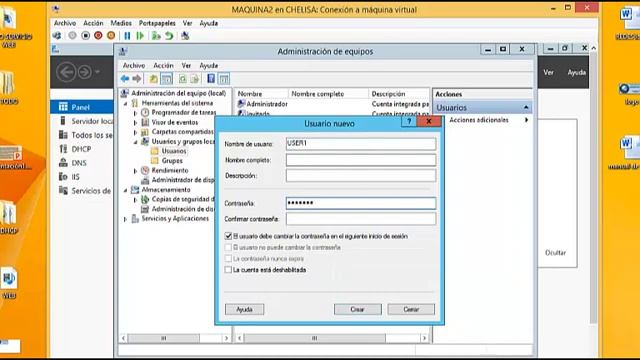Screen dimensions: 640x360
Task: Click the Checkpoint icon in VM toolbar
Action: [x=156, y=36]
